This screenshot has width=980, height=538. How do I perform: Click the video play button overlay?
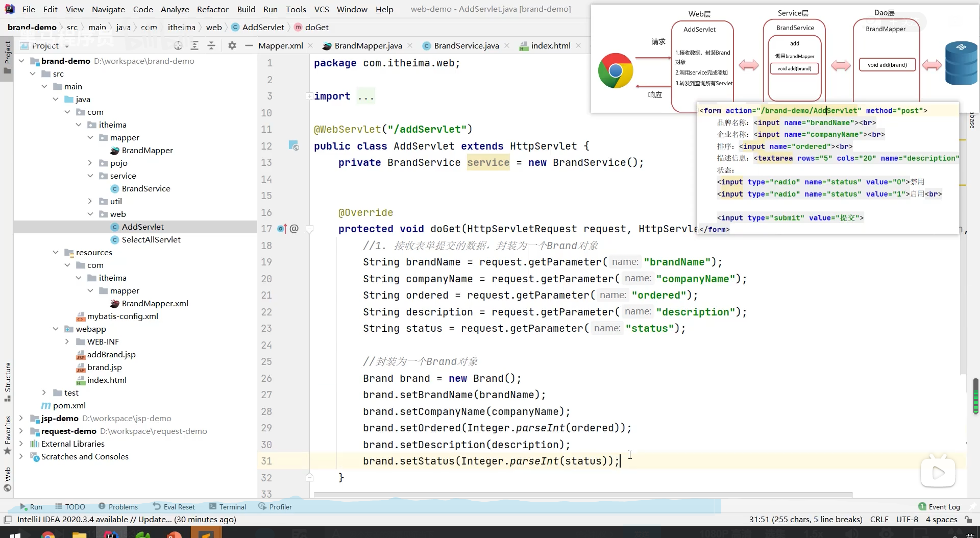pyautogui.click(x=938, y=473)
